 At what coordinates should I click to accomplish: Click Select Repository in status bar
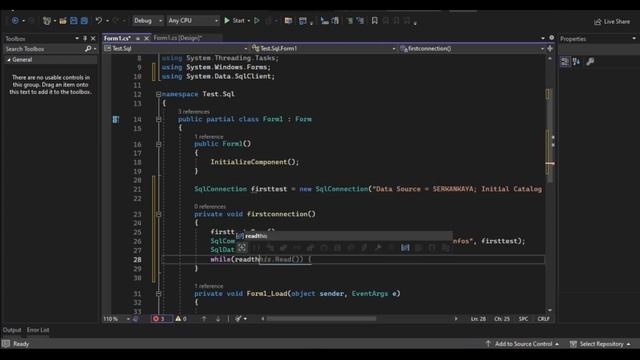pos(600,344)
